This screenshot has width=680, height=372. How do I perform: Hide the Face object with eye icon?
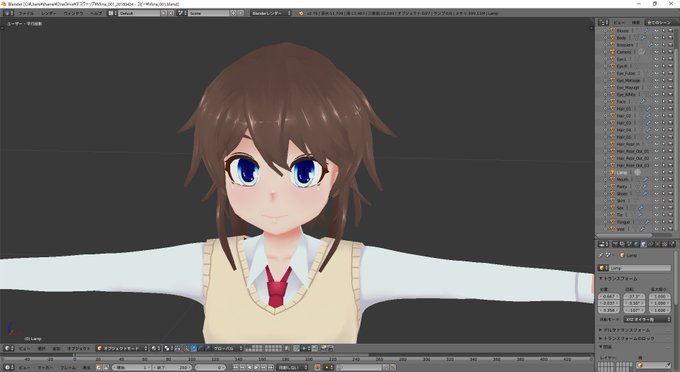[656, 101]
